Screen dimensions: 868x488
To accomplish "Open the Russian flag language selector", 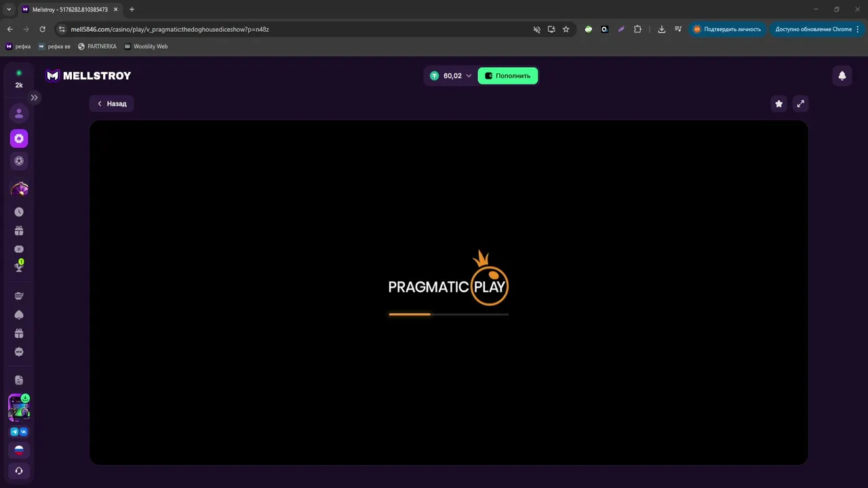I will point(19,450).
